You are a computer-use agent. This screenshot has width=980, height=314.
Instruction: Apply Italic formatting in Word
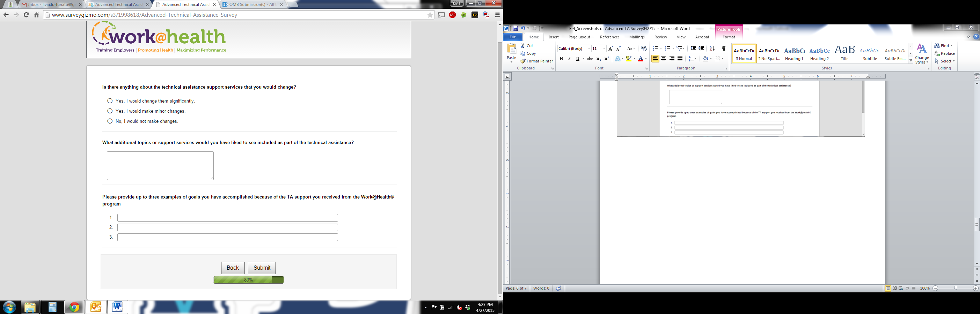click(569, 59)
